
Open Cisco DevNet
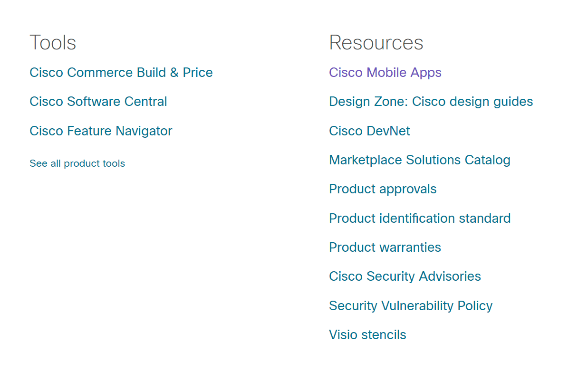coord(369,131)
